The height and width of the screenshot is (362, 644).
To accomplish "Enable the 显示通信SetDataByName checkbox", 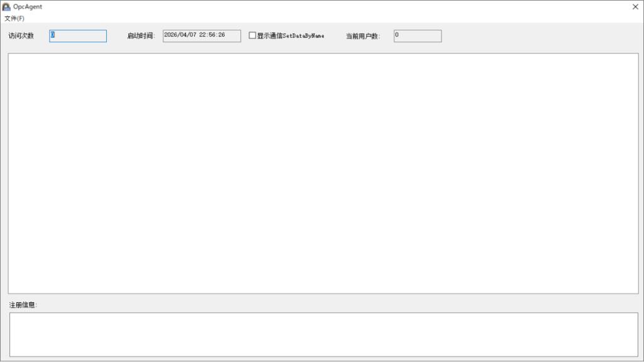I will pos(252,35).
